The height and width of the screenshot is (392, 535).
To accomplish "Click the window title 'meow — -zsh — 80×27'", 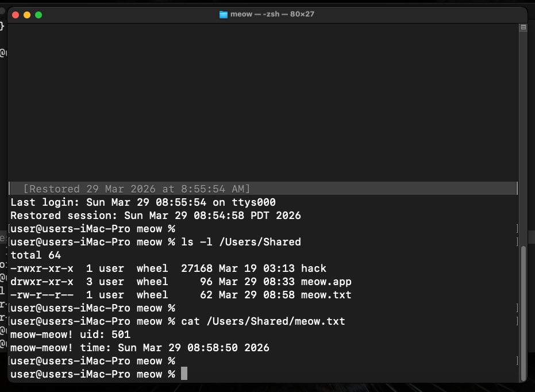I will [272, 14].
